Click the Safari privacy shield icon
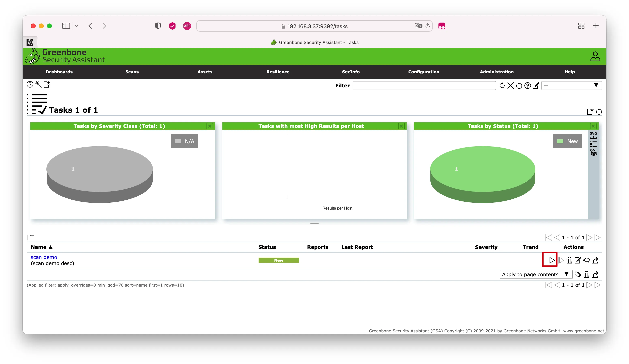This screenshot has height=364, width=629. click(158, 26)
